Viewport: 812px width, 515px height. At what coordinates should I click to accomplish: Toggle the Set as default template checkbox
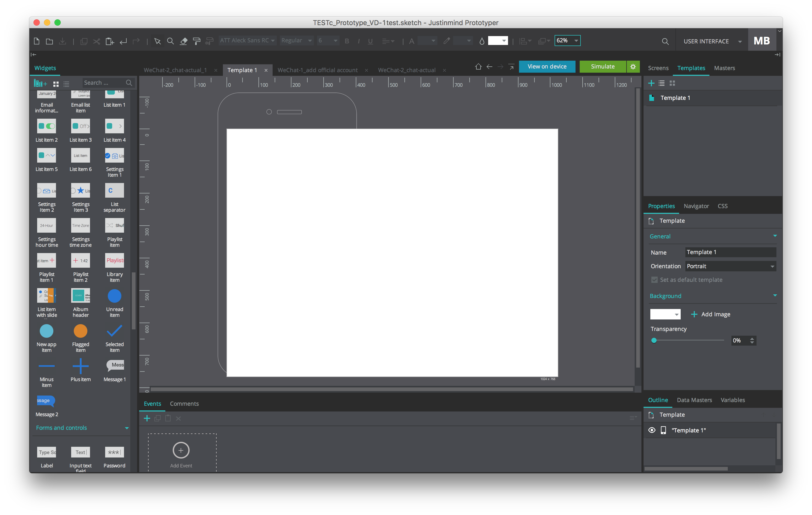654,280
